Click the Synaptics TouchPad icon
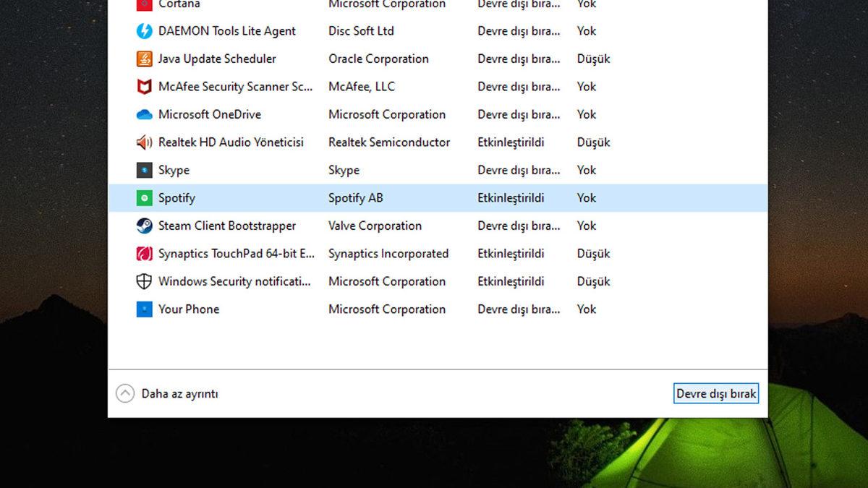 click(144, 253)
